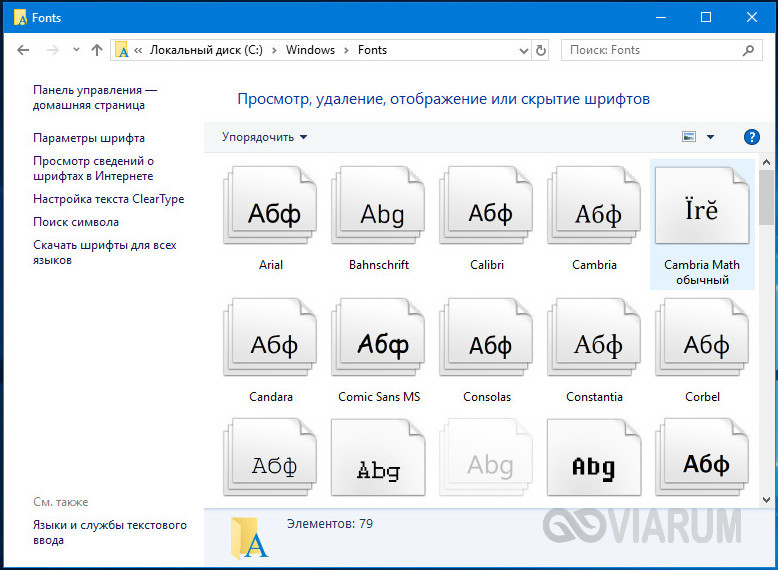Viewport: 778px width, 570px height.
Task: Select the Comic Sans MS font icon
Action: pyautogui.click(x=379, y=337)
